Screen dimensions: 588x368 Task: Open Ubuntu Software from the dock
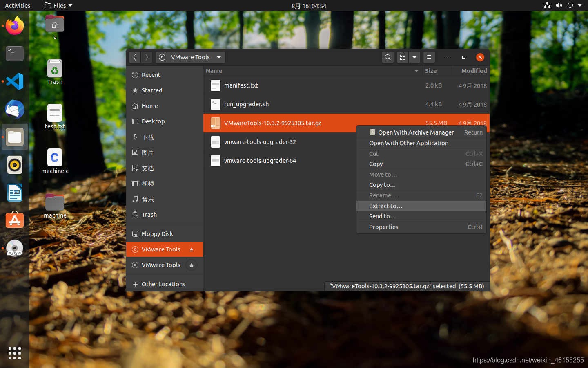[15, 220]
